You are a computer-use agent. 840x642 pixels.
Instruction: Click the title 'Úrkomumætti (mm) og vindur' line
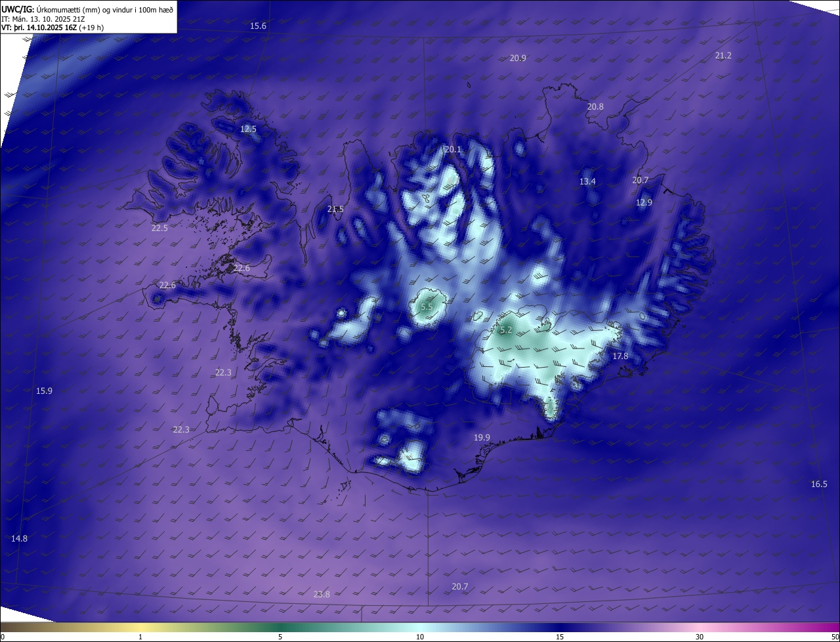[87, 9]
